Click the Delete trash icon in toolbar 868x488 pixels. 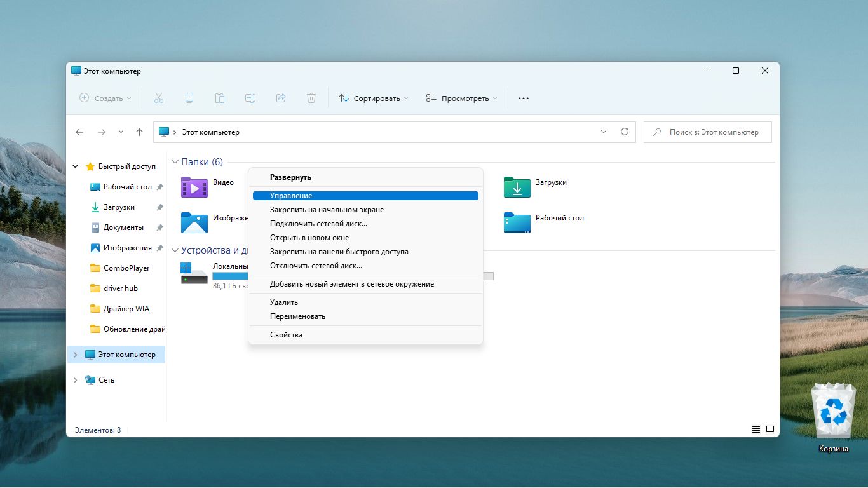tap(311, 98)
